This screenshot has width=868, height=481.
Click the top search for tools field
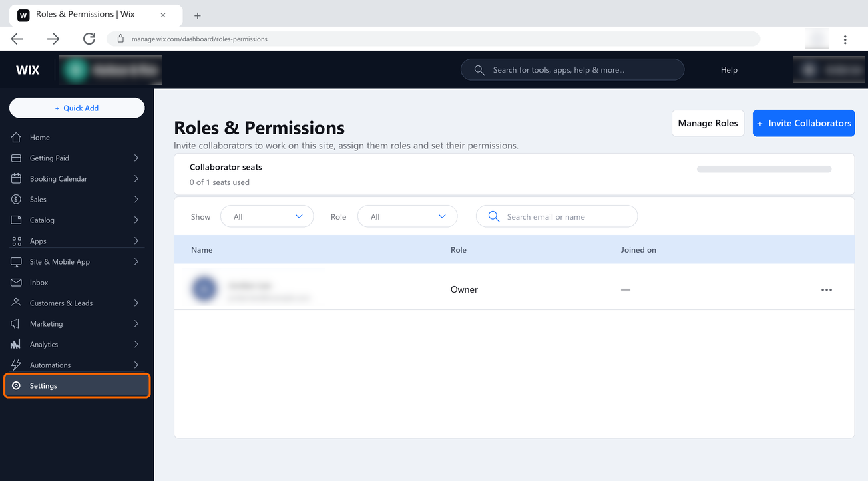point(572,70)
